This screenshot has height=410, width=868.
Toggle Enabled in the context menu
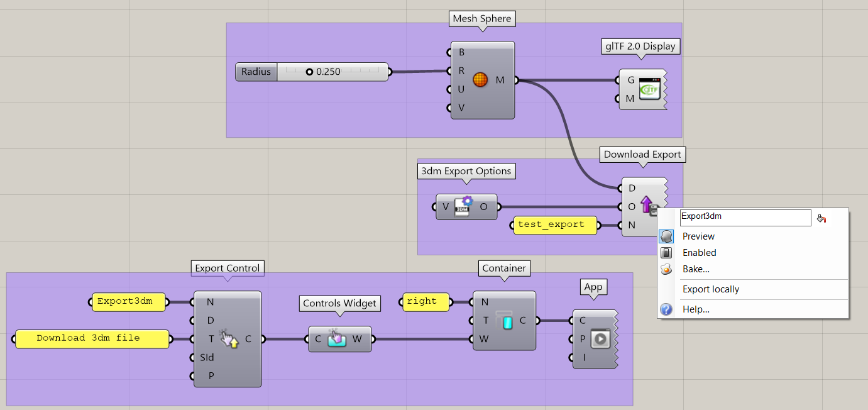tap(699, 253)
